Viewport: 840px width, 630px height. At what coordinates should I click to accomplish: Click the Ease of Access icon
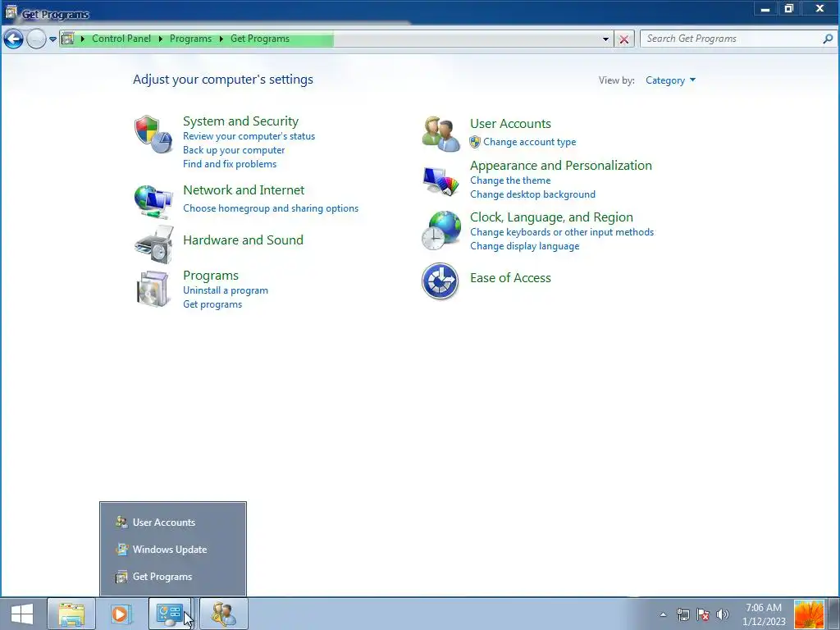(x=440, y=281)
